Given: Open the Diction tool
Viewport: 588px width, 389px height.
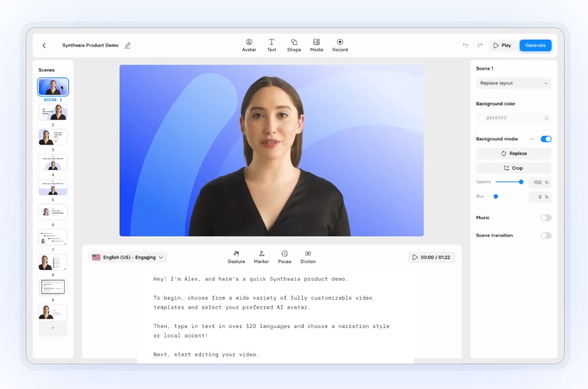Looking at the screenshot, I should click(x=308, y=257).
